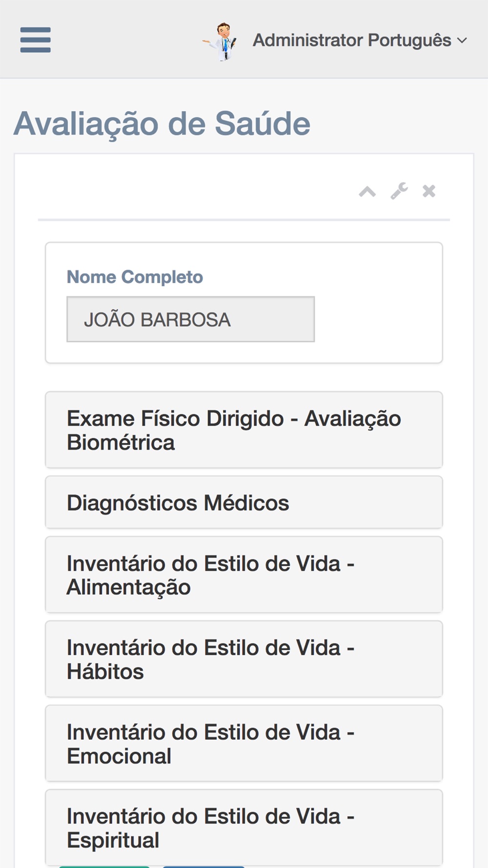Expand Inventário do Estilo de Vida - Alimentação

244,575
